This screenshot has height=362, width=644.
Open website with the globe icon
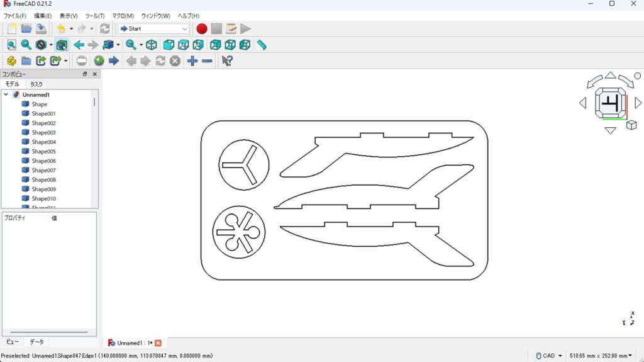click(99, 61)
